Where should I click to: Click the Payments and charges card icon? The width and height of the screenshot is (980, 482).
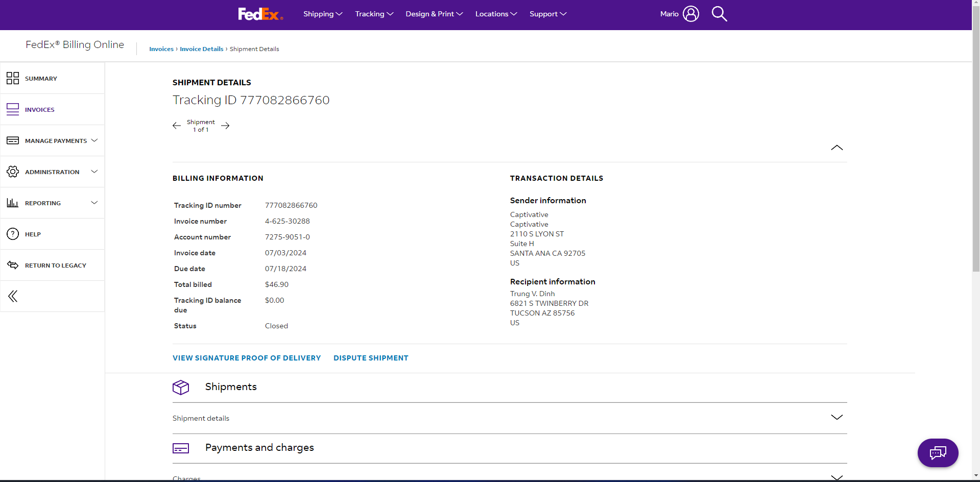point(181,448)
